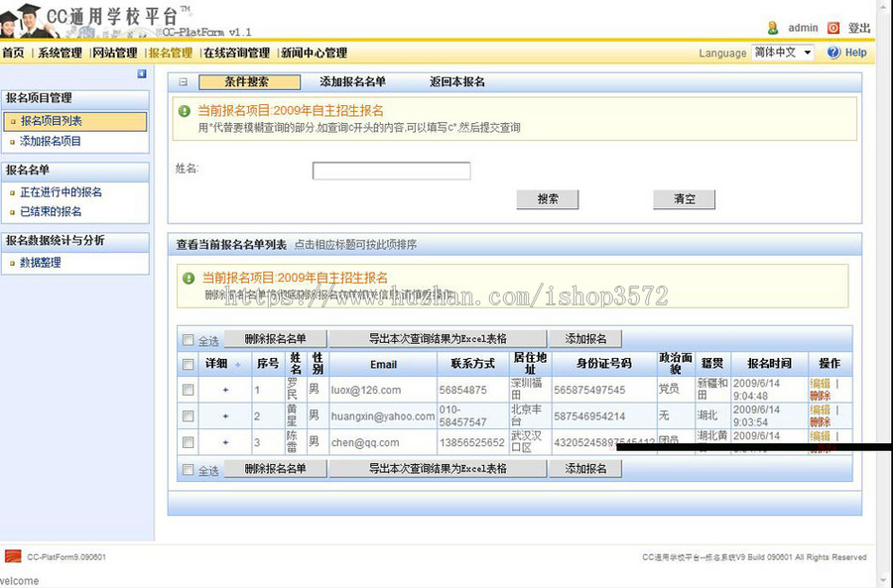The image size is (893, 588).
Task: Click the admin user icon
Action: 772,28
